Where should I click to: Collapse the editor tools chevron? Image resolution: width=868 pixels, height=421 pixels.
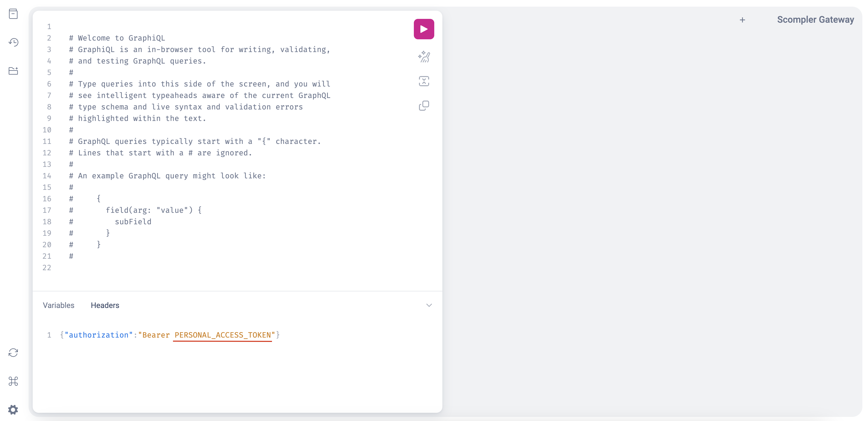(429, 305)
